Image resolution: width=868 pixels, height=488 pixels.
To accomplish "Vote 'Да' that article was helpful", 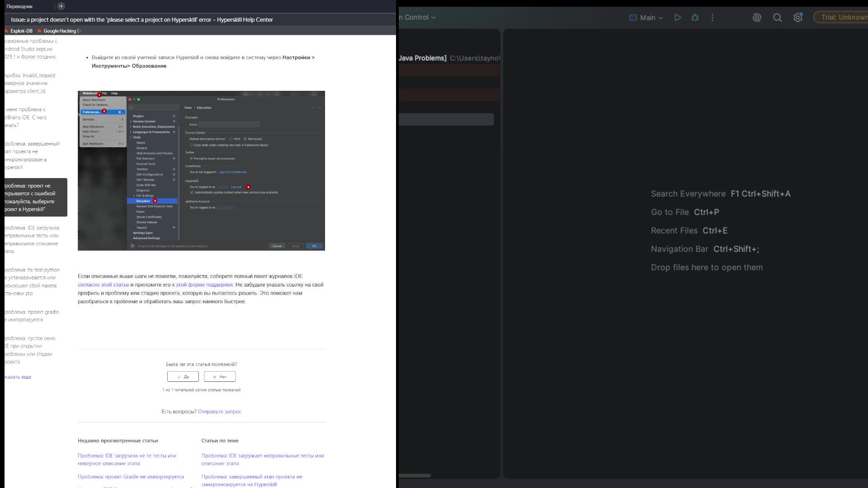I will 183,377.
